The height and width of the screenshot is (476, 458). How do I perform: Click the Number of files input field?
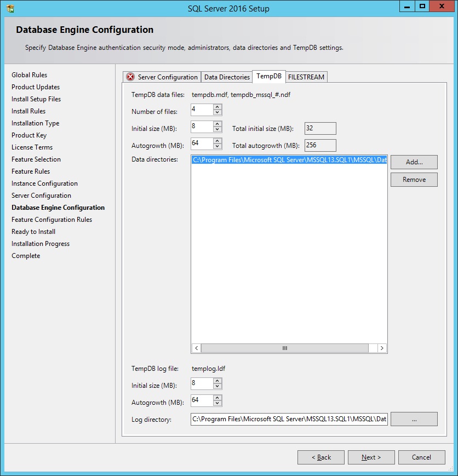(202, 110)
